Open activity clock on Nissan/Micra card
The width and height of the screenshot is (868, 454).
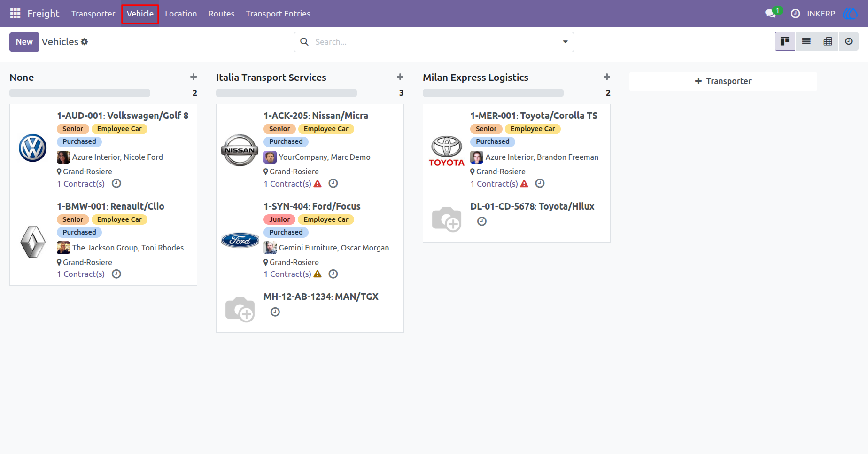(333, 183)
